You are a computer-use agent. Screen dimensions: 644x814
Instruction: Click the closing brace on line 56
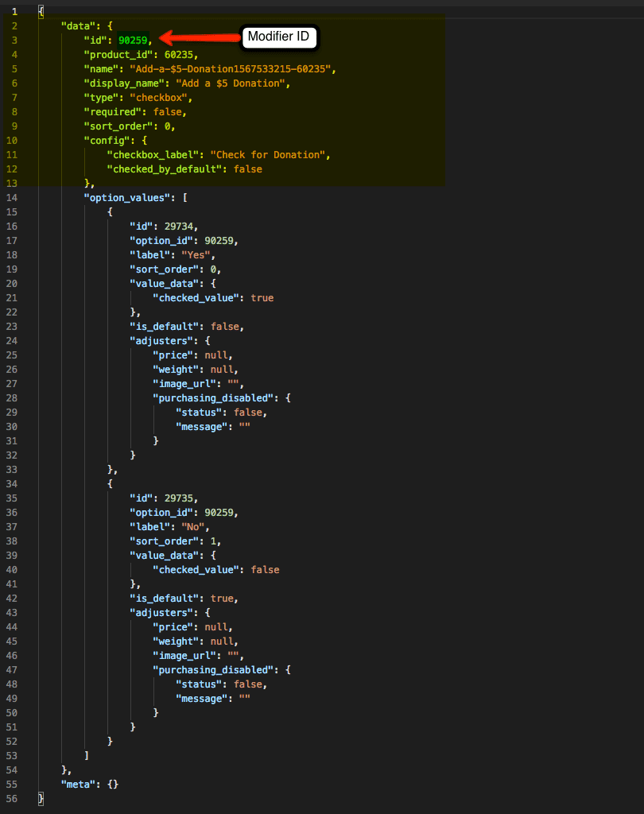41,798
